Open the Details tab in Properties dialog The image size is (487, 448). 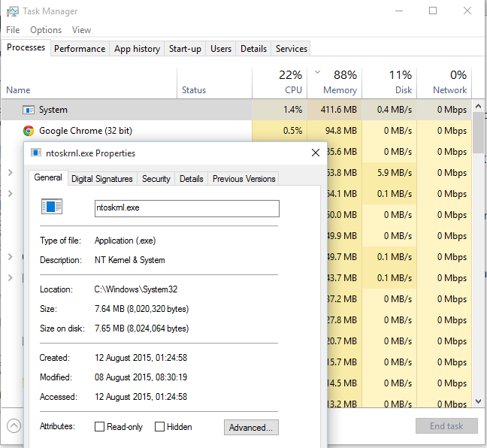click(x=192, y=179)
